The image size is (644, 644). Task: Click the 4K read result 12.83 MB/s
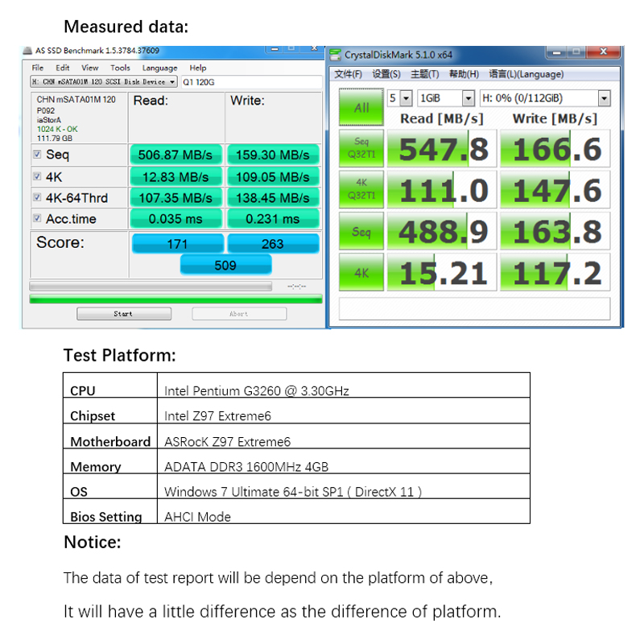click(175, 177)
